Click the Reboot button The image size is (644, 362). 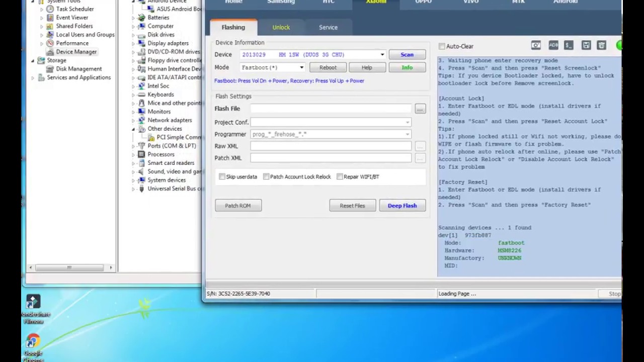(x=328, y=67)
